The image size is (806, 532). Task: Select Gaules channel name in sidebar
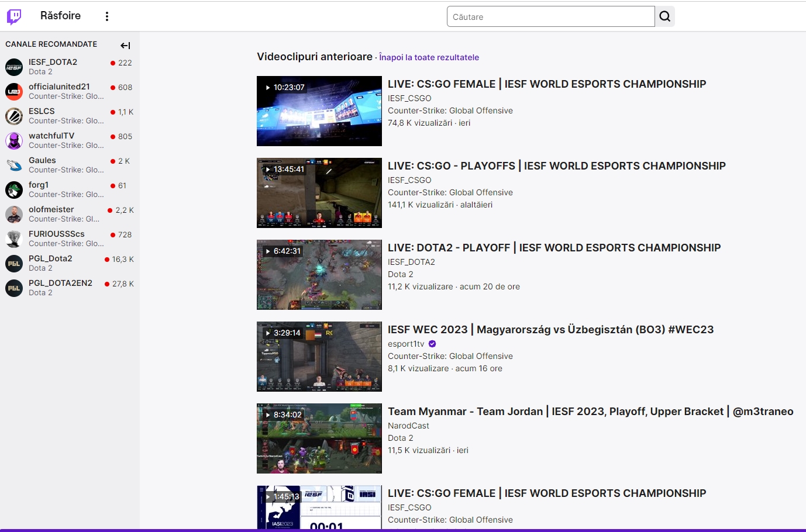[42, 160]
